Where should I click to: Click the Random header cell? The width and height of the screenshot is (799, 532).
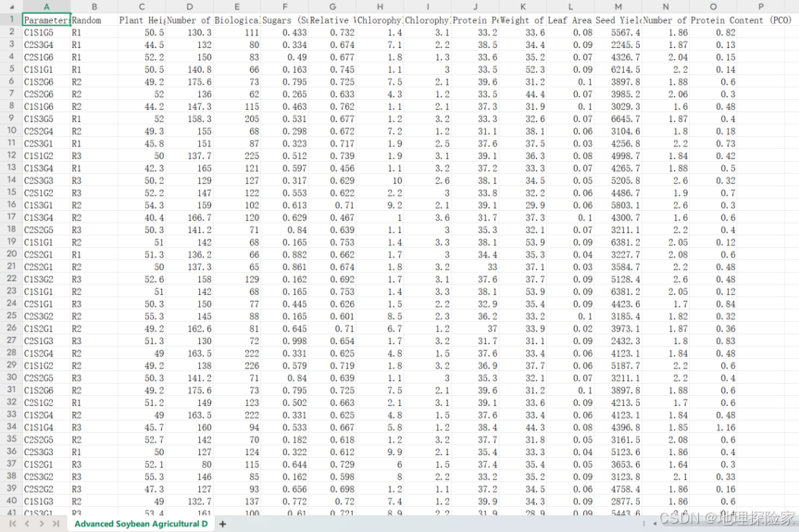pos(94,19)
